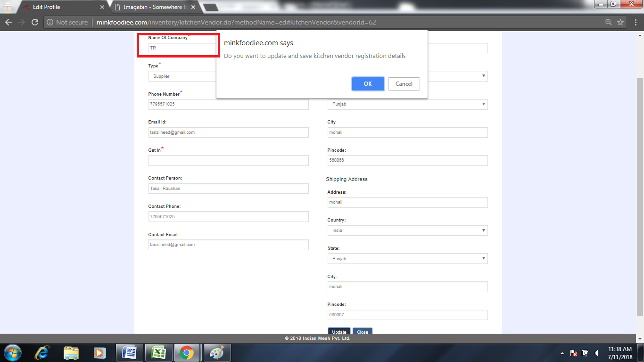This screenshot has width=644, height=362.
Task: Click the Update button
Action: pos(339,331)
